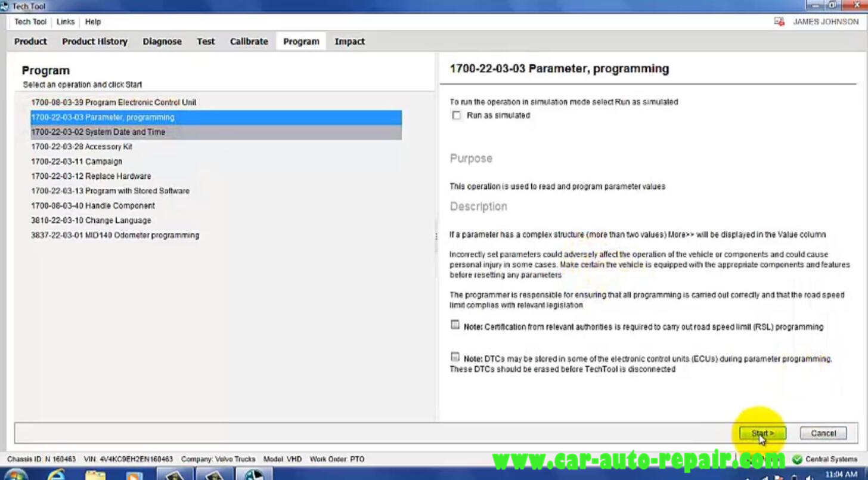Click the Model: VHD status entry

pos(283,459)
